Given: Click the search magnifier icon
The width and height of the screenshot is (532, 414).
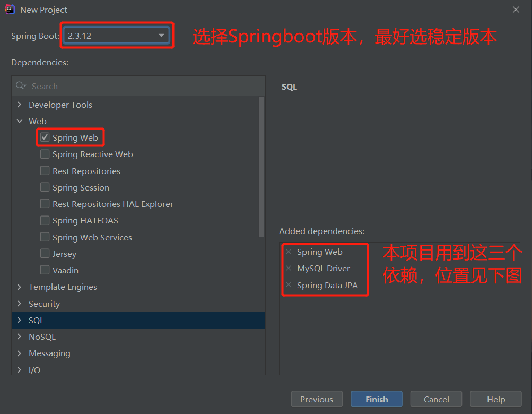Looking at the screenshot, I should point(20,85).
